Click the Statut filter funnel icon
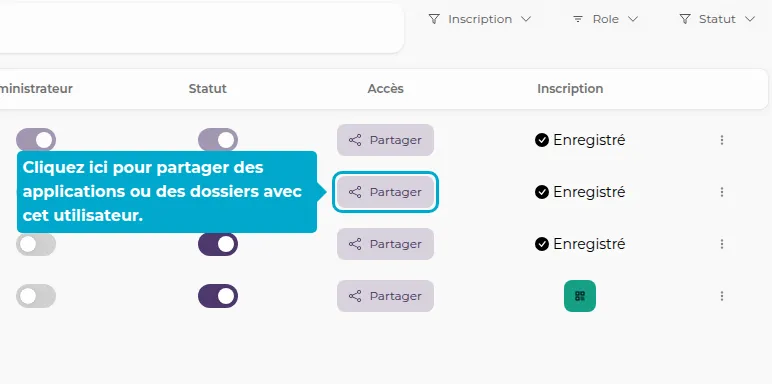Viewport: 772px width, 384px height. [685, 19]
